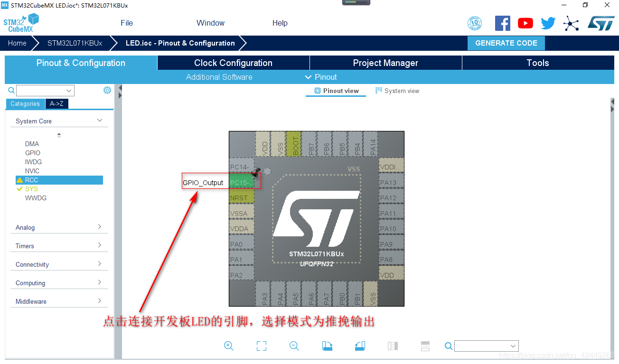Switch to Project Manager tab
Screen dimensions: 619x364
(x=385, y=63)
